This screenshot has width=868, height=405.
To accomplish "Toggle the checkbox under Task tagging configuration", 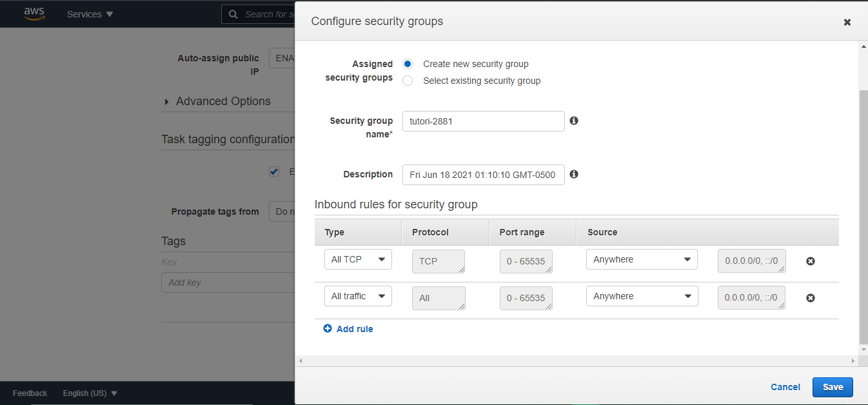I will 274,172.
